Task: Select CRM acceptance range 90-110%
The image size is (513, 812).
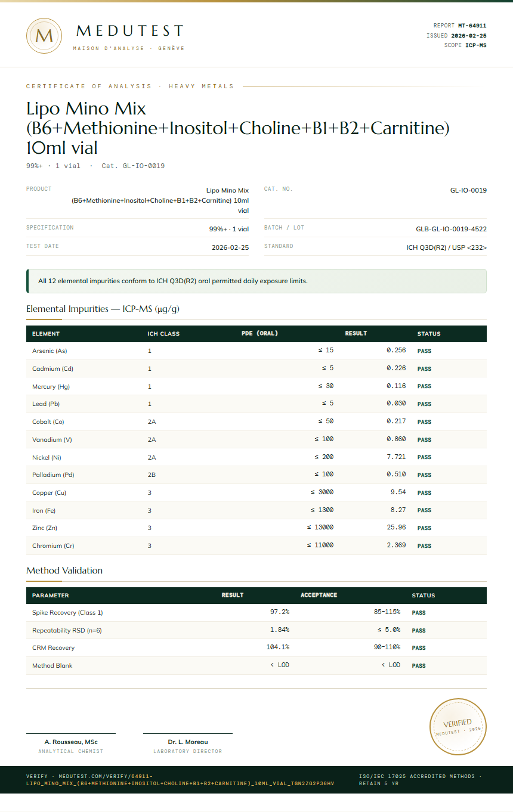Action: pos(387,647)
